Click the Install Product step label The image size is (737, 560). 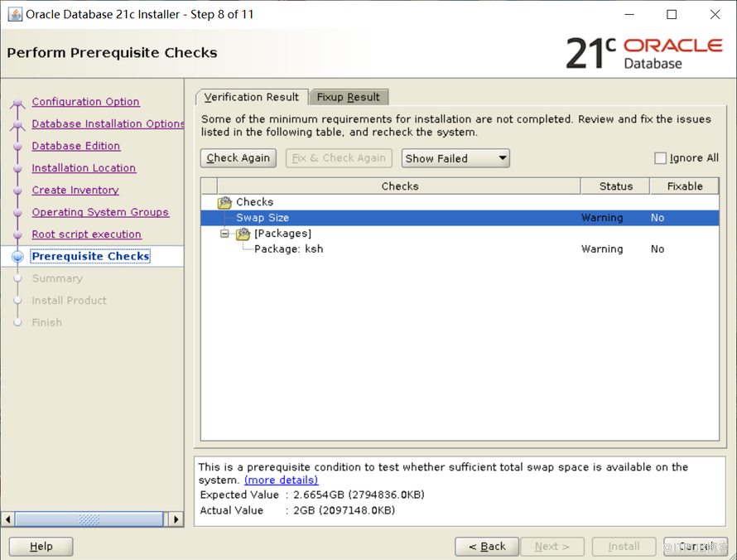(x=69, y=301)
